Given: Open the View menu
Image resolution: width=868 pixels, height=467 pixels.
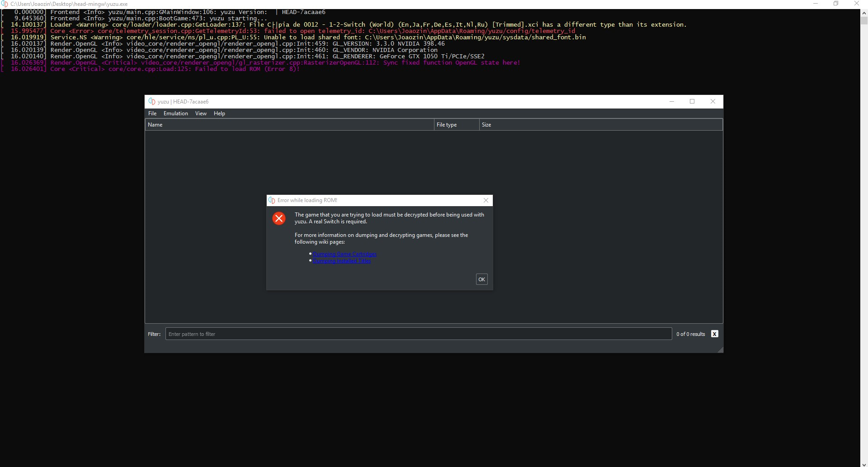Looking at the screenshot, I should pos(201,113).
